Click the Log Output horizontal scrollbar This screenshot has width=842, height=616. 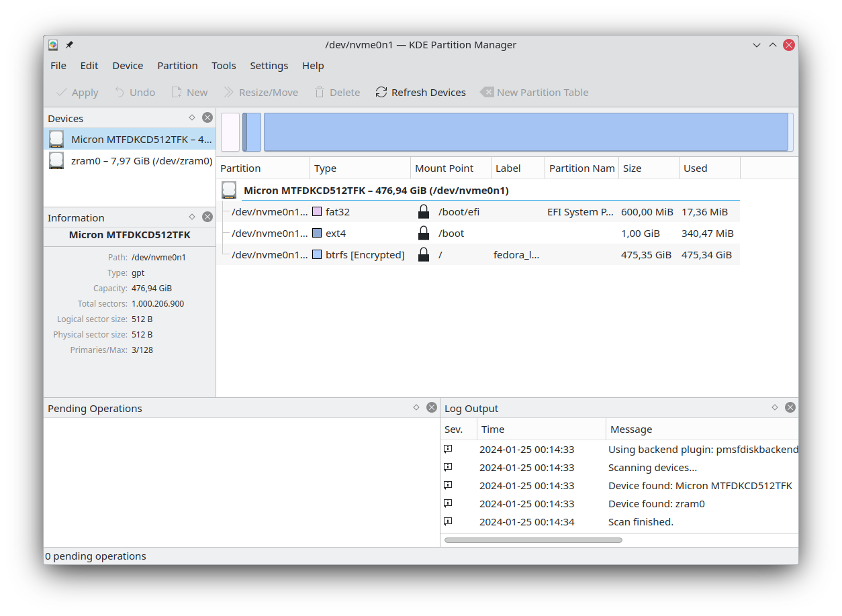[533, 540]
